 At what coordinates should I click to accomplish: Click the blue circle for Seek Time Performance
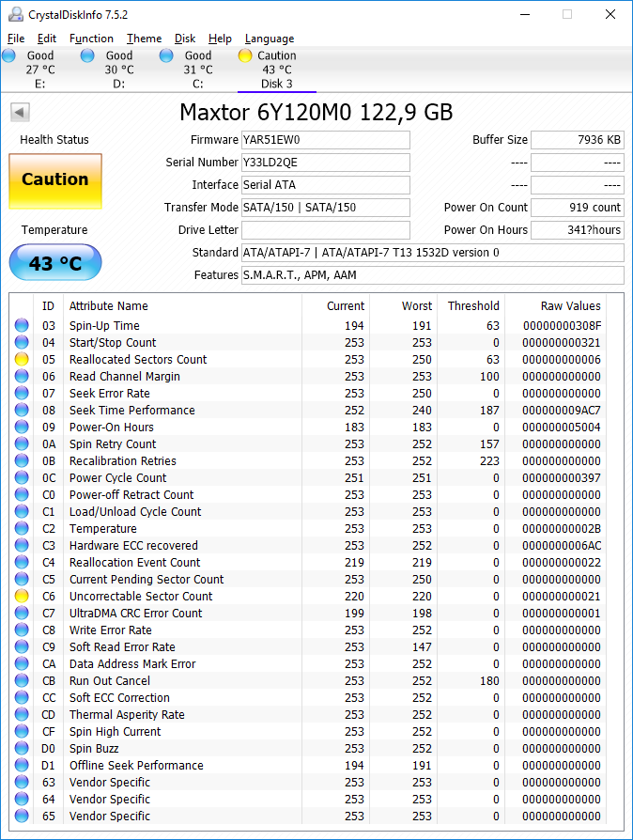pos(22,410)
